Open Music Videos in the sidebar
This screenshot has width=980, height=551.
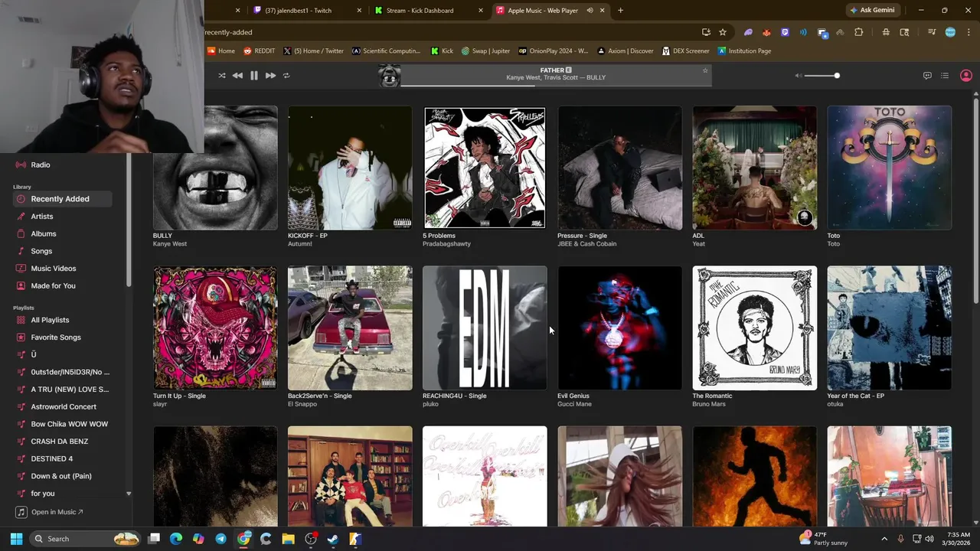[54, 269]
